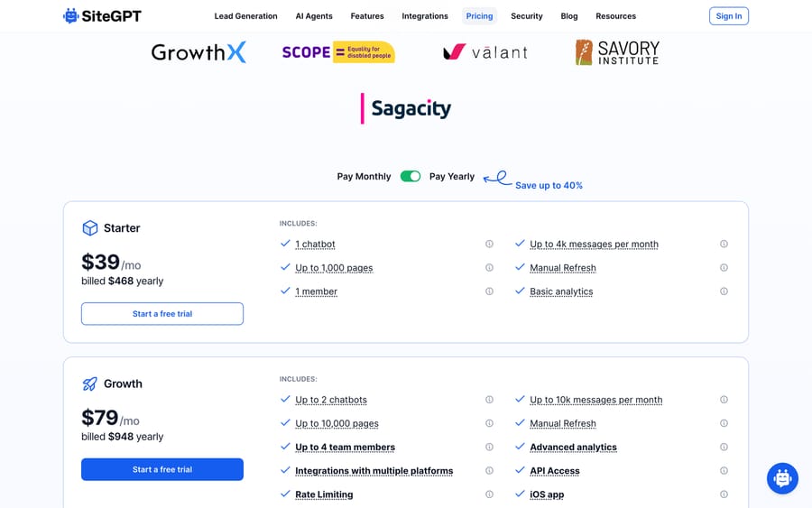Click Rate Limiting feature text
The image size is (812, 508).
324,494
